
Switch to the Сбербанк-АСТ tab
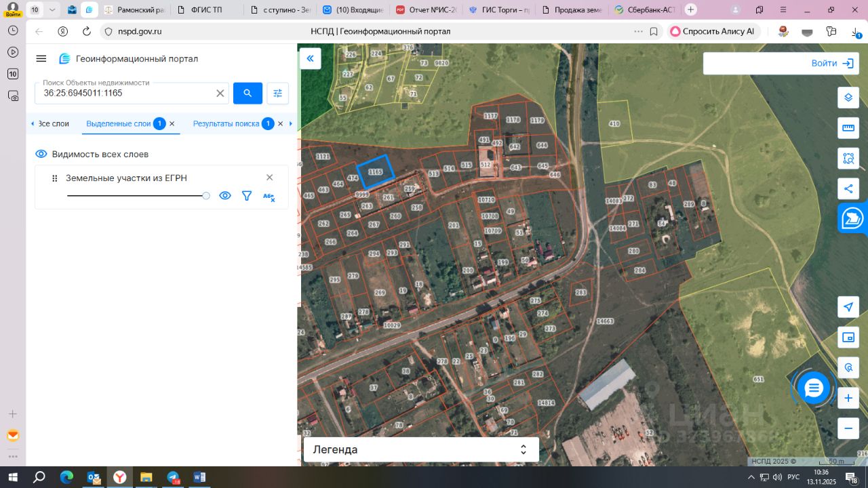pyautogui.click(x=646, y=10)
